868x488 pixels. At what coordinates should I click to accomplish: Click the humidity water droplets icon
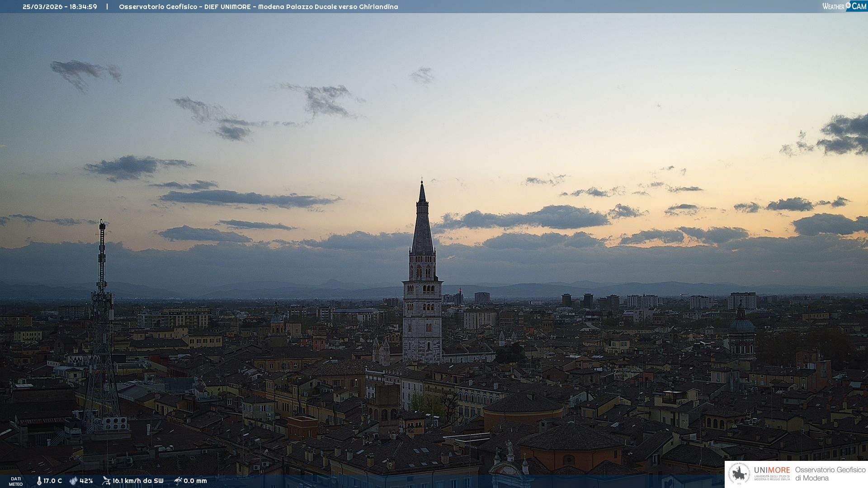click(73, 481)
